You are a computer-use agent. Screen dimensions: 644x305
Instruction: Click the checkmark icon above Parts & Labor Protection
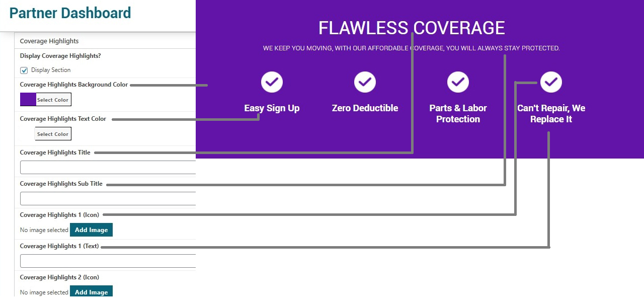[x=458, y=82]
